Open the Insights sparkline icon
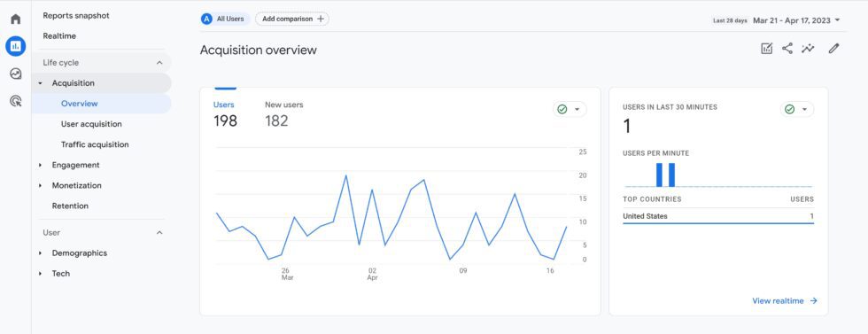Viewport: 868px width, 334px height. click(808, 49)
